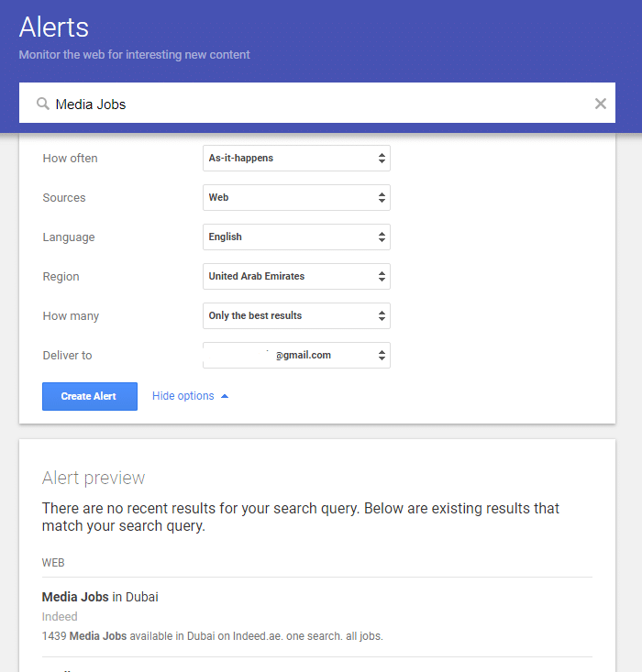Click the Indeed source name

[x=60, y=617]
